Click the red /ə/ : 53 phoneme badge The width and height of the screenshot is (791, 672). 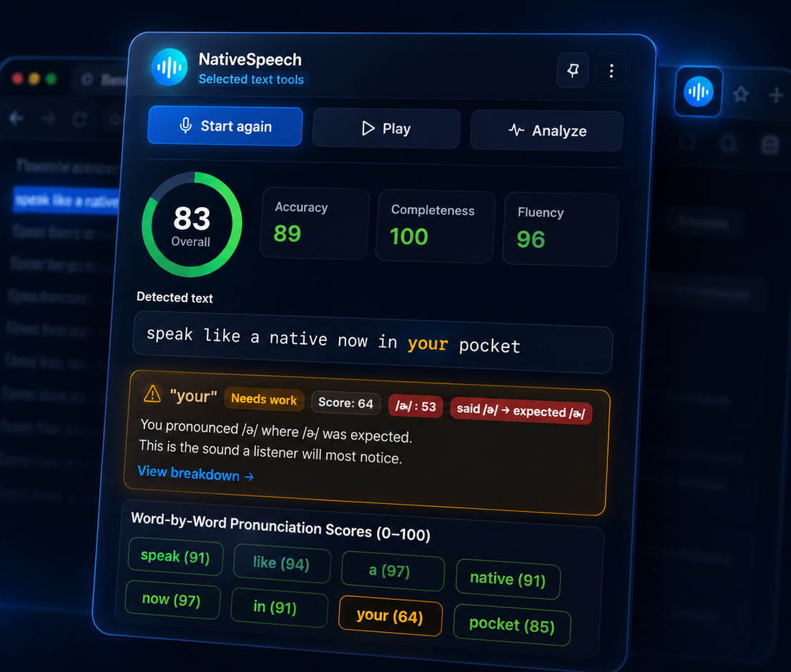click(x=416, y=406)
